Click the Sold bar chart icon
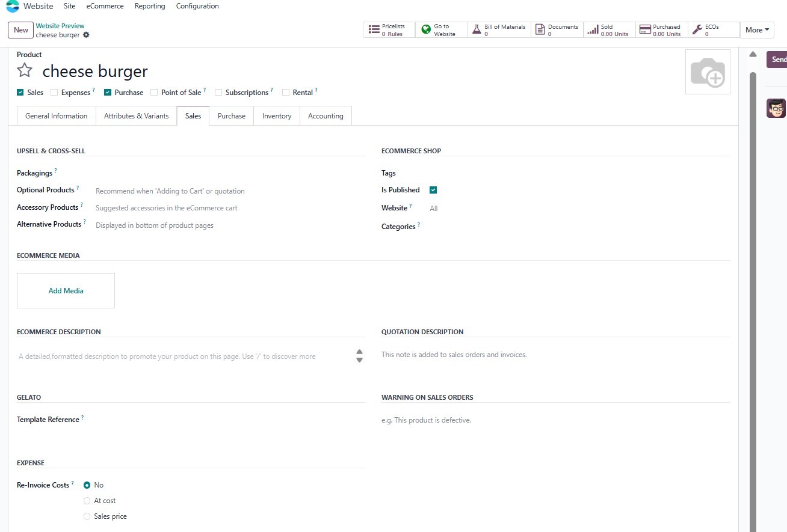 pyautogui.click(x=593, y=29)
